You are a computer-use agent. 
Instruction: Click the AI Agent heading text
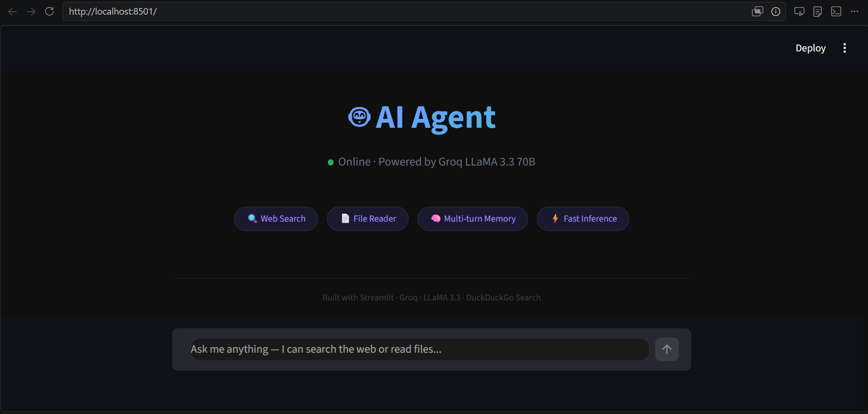coord(435,117)
